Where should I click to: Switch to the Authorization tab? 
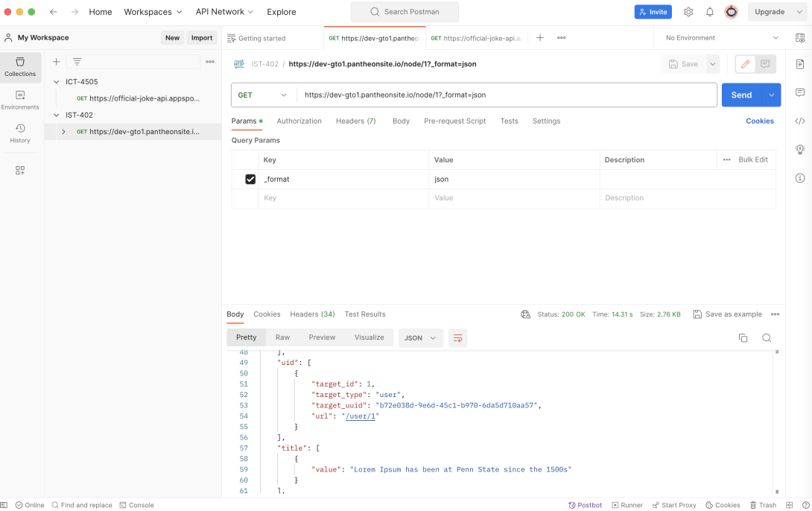pos(299,121)
